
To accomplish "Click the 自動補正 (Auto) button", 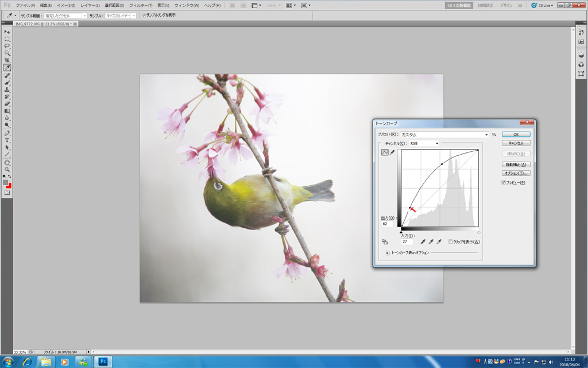I will click(515, 164).
